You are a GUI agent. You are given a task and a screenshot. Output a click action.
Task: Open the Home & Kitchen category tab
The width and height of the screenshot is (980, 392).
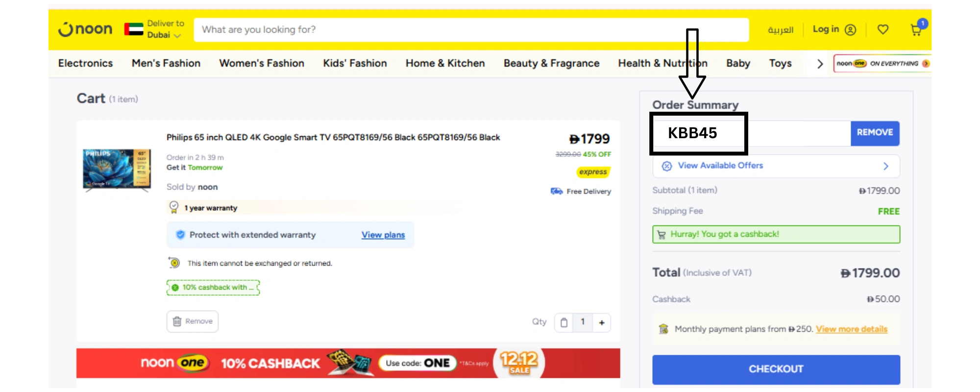[444, 63]
